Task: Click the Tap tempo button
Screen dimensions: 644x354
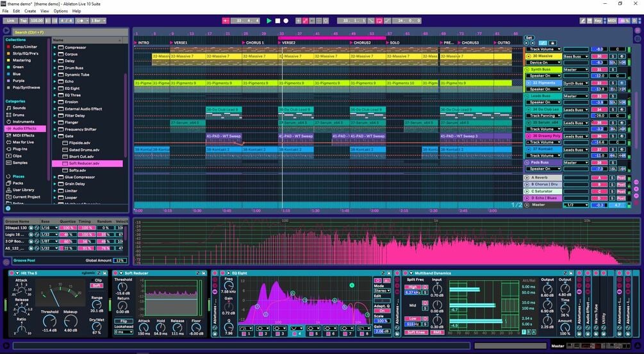Action: coord(24,21)
